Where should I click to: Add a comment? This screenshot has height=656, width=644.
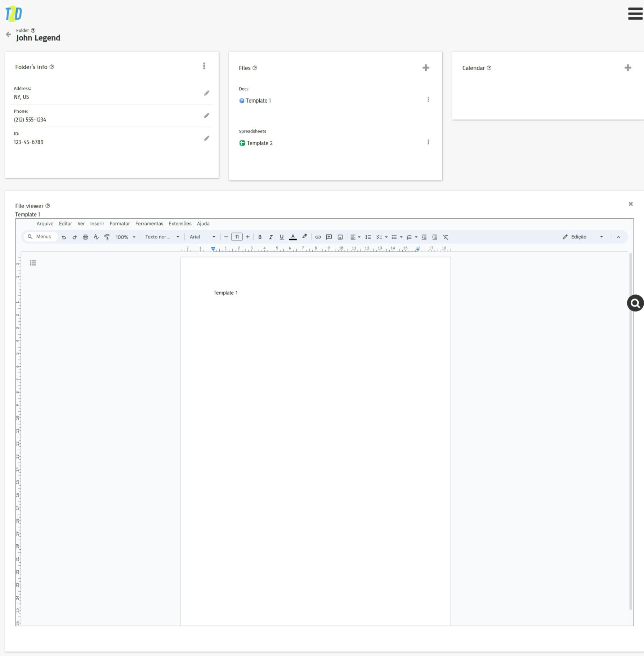coord(329,237)
